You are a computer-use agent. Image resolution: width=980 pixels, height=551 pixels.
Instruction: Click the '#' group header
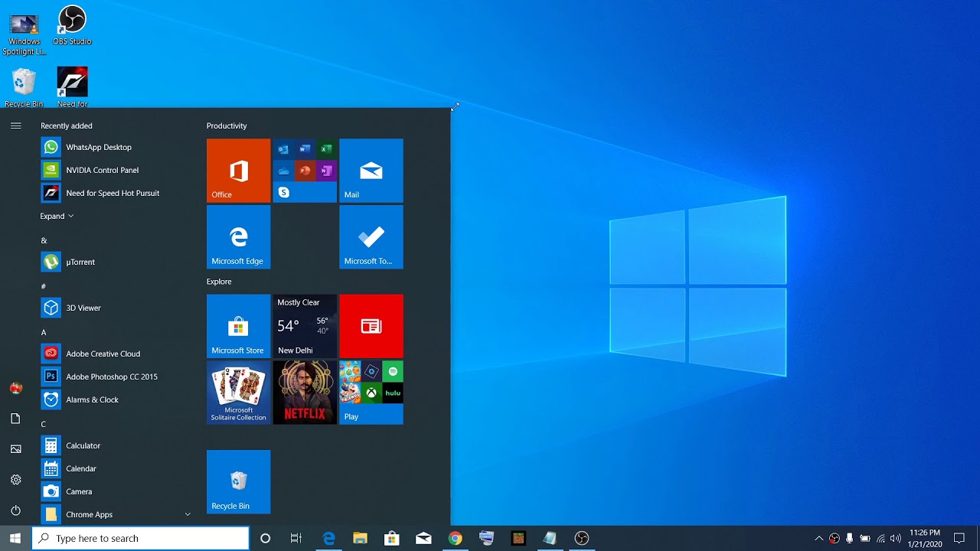[44, 286]
